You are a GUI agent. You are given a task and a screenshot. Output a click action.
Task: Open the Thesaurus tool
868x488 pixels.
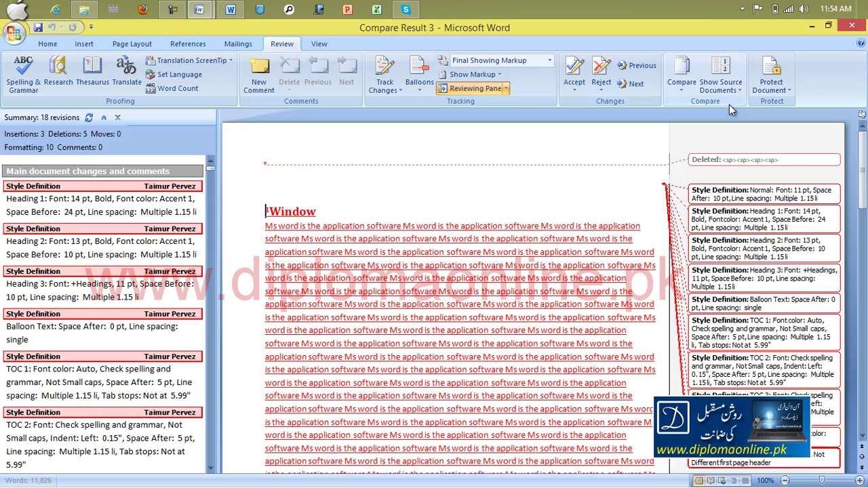[92, 72]
